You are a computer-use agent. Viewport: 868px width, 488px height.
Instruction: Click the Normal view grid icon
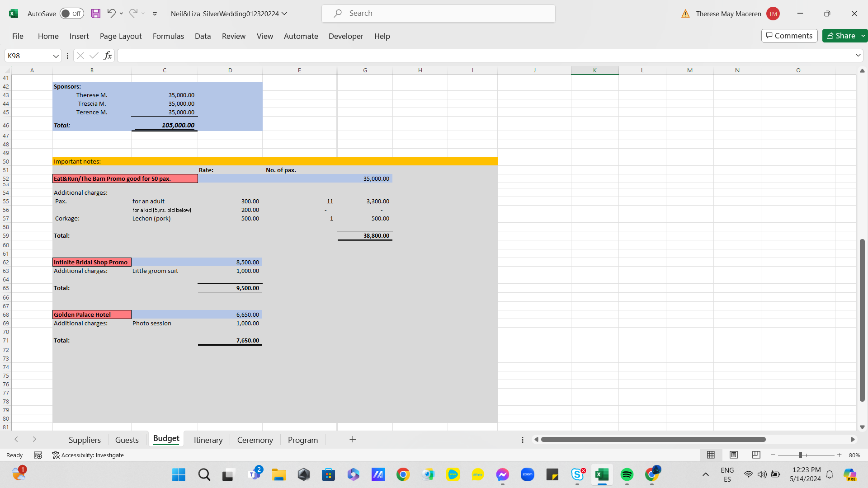coord(711,455)
